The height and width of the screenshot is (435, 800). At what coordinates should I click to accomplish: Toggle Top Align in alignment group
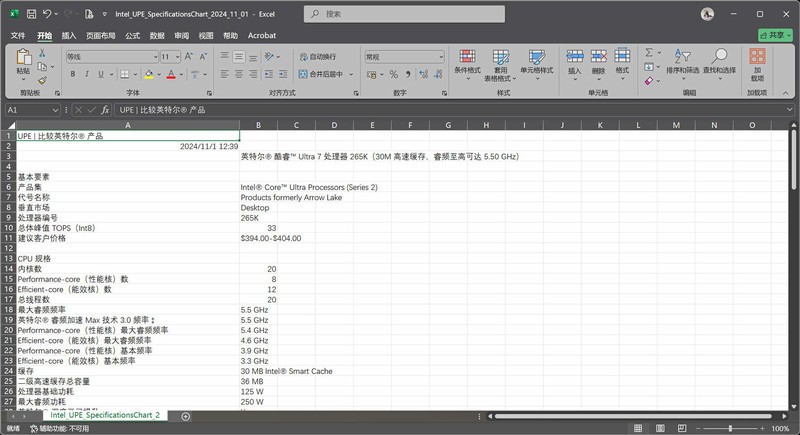point(224,57)
